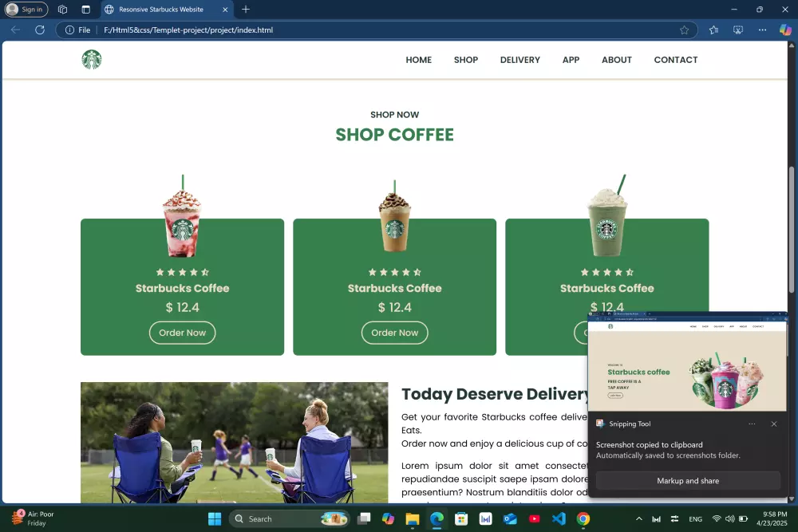
Task: Open Google Chrome from the taskbar
Action: coord(583,518)
